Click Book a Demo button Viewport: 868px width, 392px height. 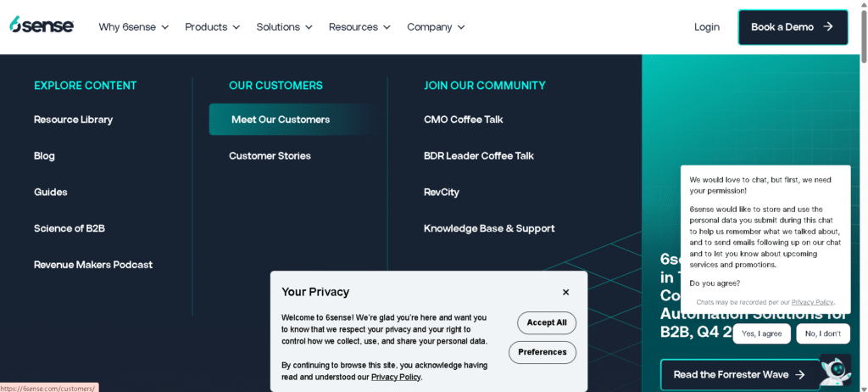tap(793, 27)
